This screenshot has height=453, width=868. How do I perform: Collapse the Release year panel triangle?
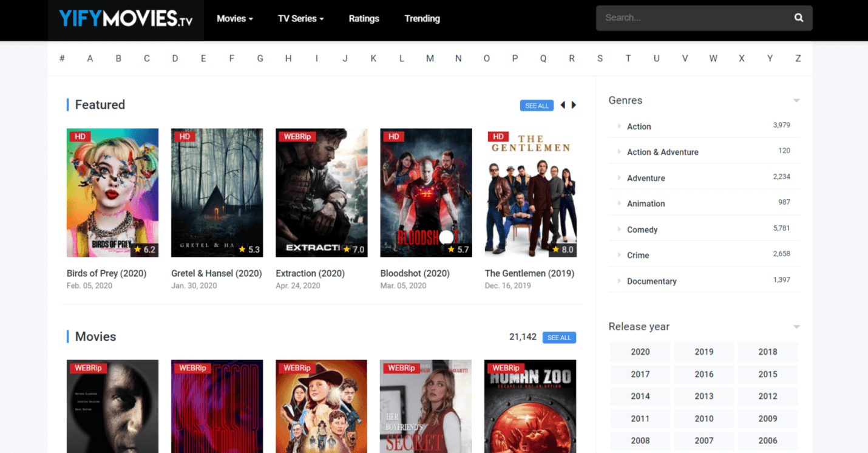(796, 327)
